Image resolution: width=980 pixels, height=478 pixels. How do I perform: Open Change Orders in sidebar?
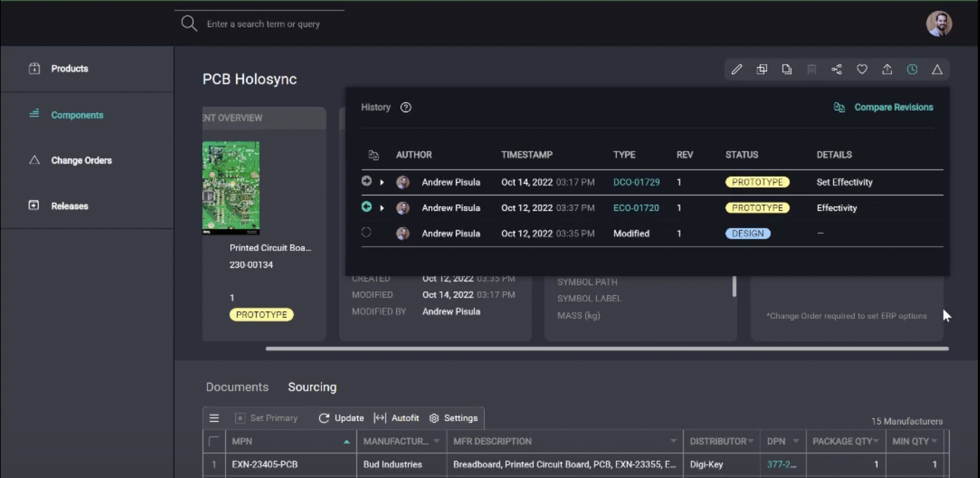81,160
